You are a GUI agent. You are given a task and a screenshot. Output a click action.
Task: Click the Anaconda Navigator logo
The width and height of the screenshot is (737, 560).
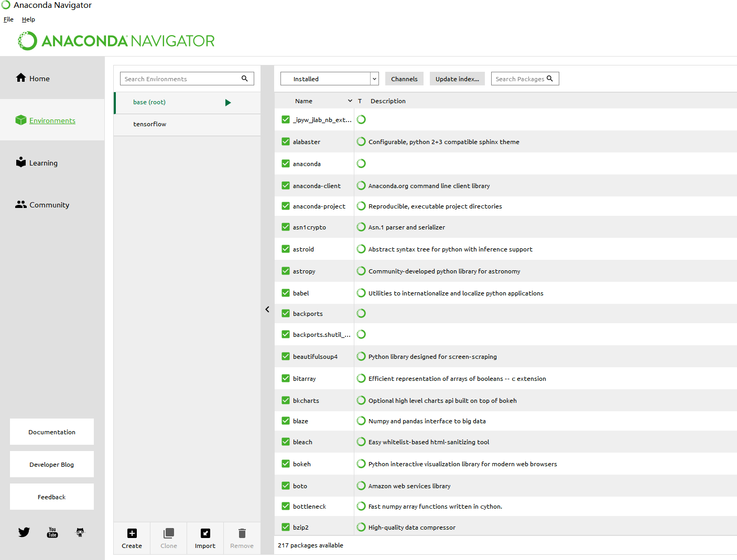click(116, 41)
